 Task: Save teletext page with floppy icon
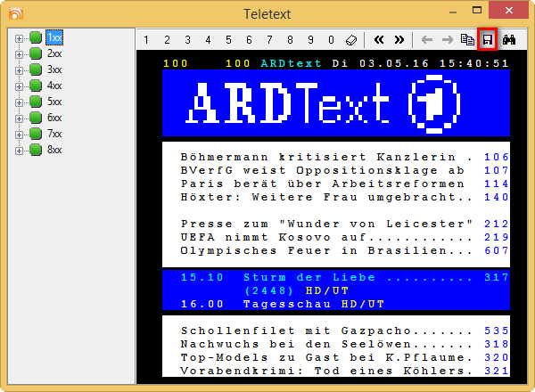[x=488, y=40]
